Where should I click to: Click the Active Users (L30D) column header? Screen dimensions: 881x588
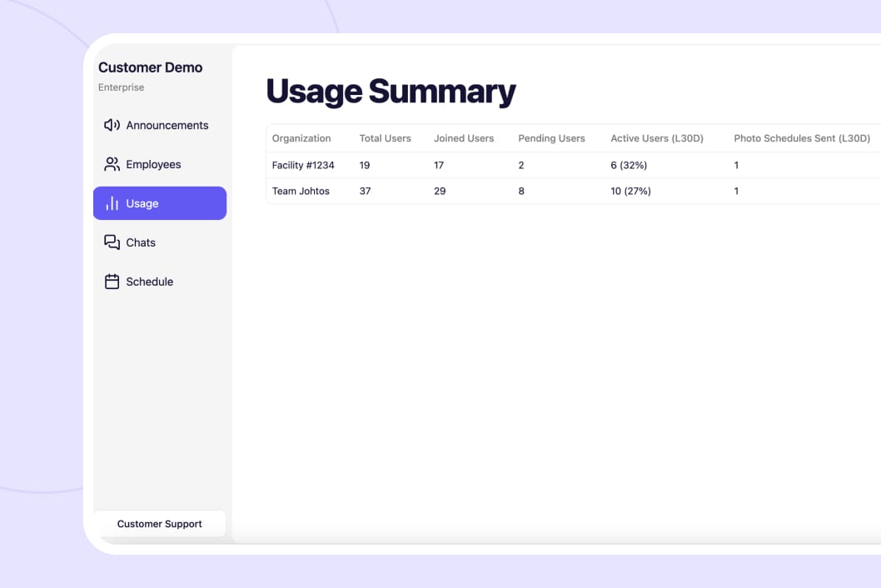tap(657, 138)
